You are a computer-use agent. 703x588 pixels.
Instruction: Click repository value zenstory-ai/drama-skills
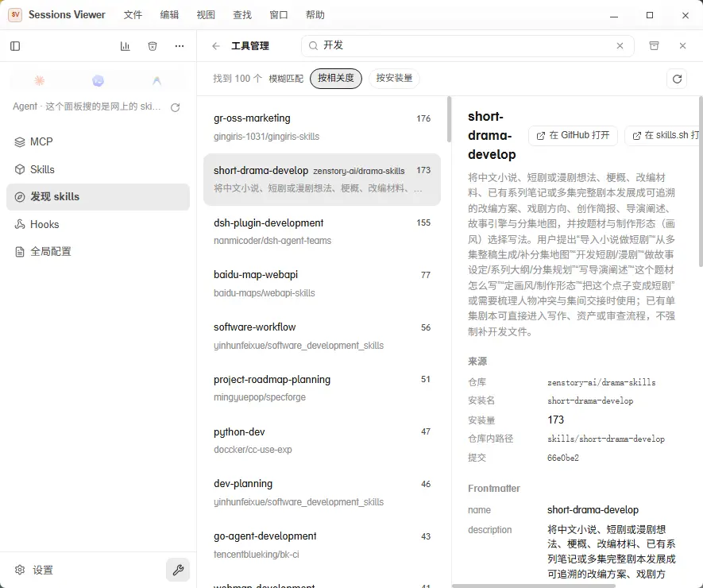(x=601, y=382)
